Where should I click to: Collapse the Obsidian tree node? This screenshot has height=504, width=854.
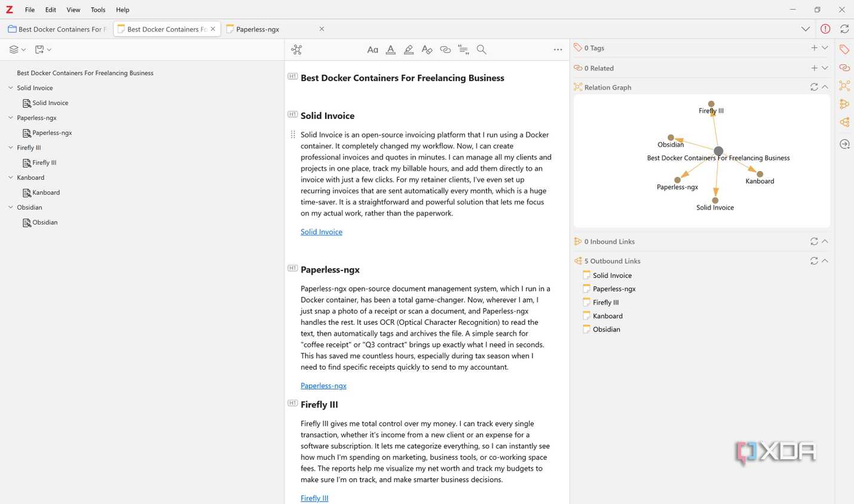coord(10,207)
